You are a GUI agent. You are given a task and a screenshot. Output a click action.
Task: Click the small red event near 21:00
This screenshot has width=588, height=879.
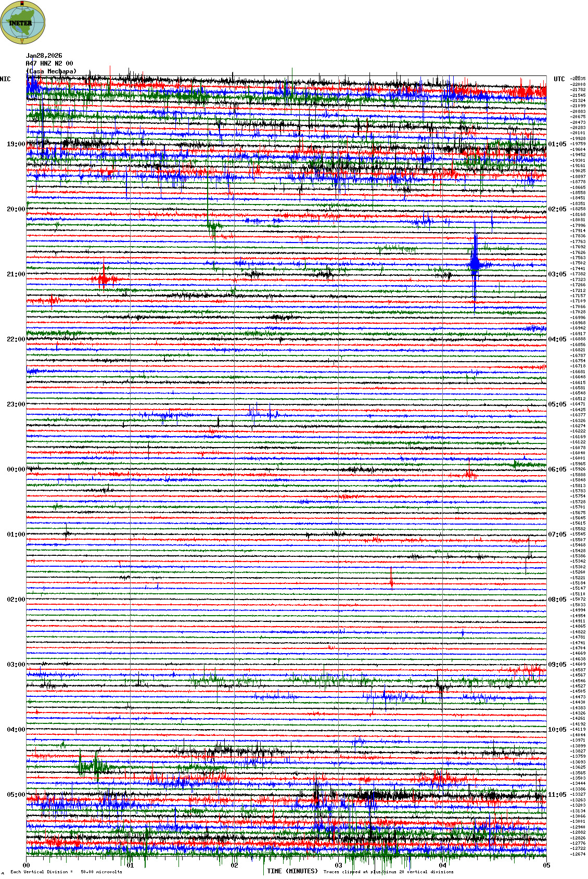click(x=104, y=279)
